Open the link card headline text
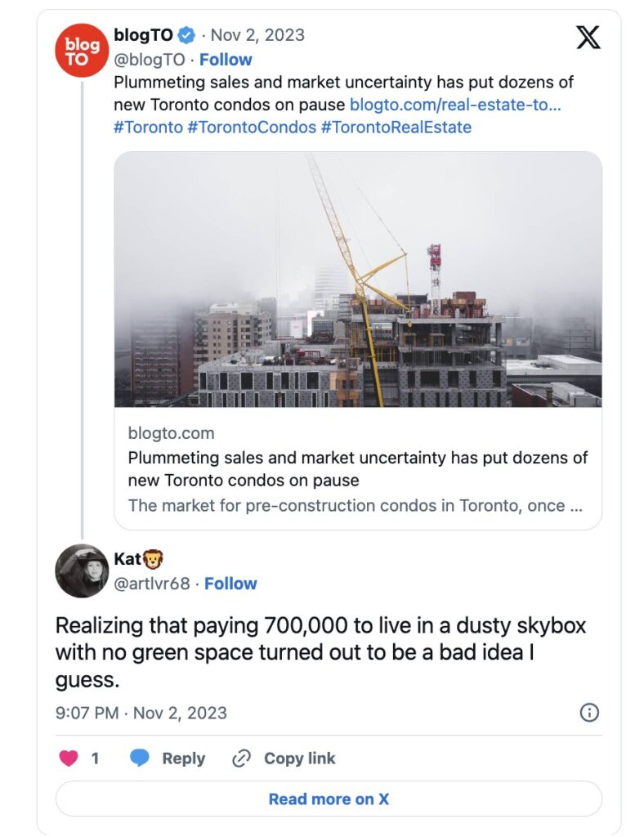644x837 pixels. [357, 468]
